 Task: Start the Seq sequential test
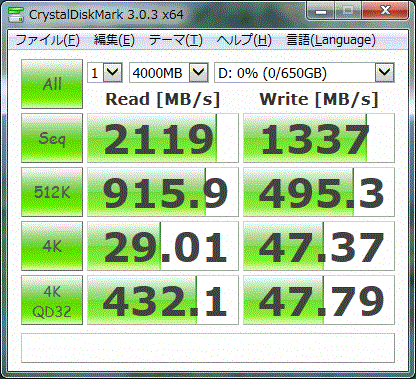point(52,138)
